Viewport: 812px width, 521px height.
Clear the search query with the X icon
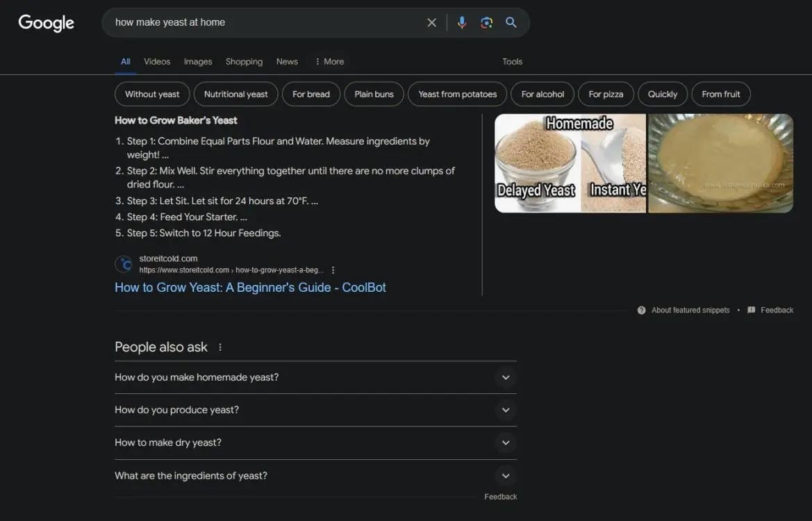pos(431,22)
